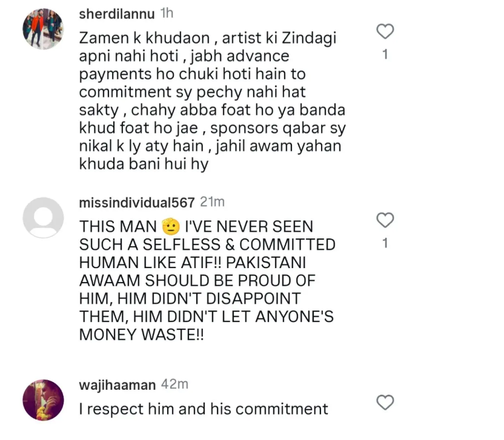This screenshot has height=440, width=504.
Task: Select "I respect him and his commitment" text
Action: (x=204, y=409)
